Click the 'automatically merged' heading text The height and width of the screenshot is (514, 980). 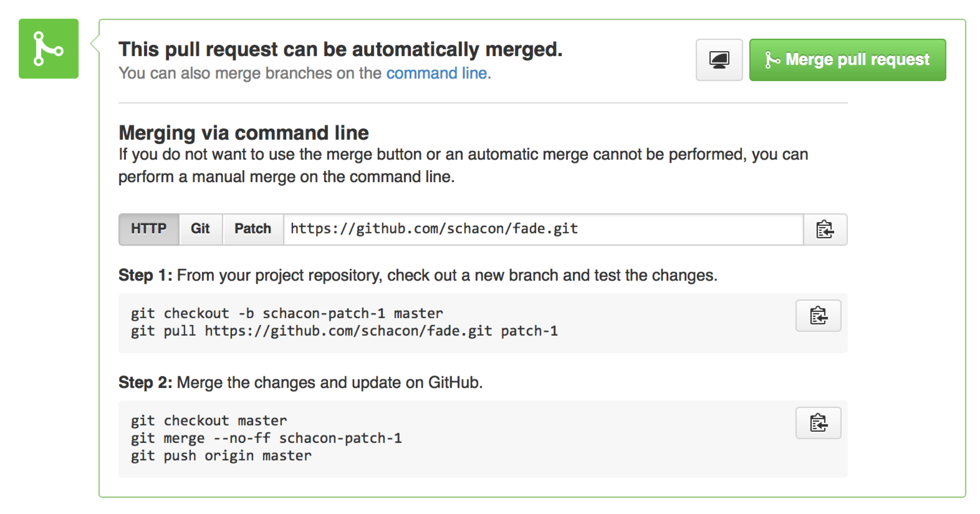(340, 49)
